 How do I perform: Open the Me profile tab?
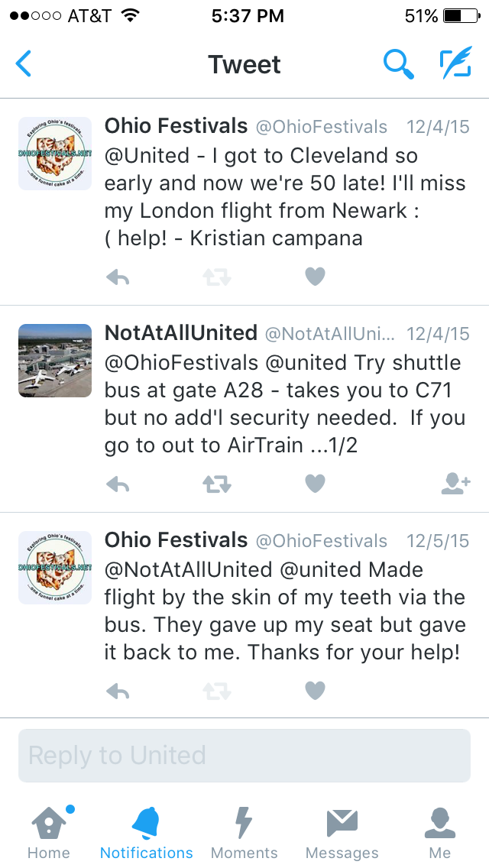(x=440, y=831)
